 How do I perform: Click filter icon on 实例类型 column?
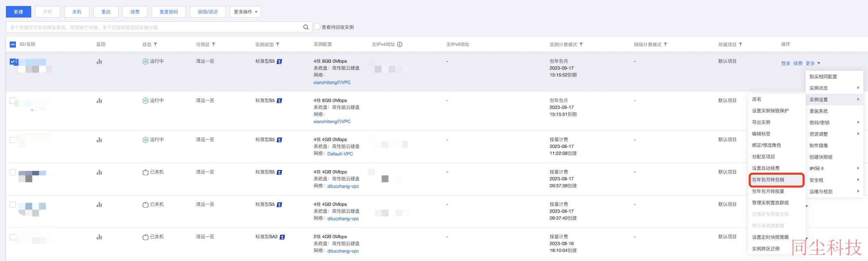click(278, 45)
